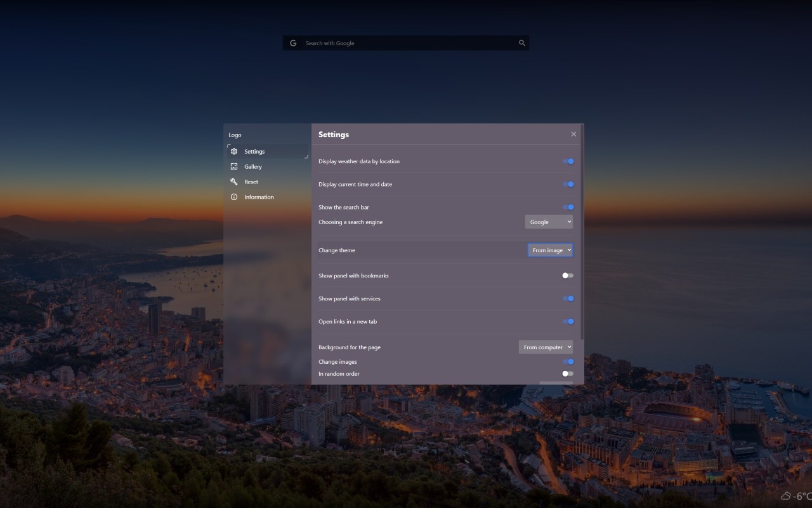
Task: Click the 'Change images' label
Action: pos(337,362)
